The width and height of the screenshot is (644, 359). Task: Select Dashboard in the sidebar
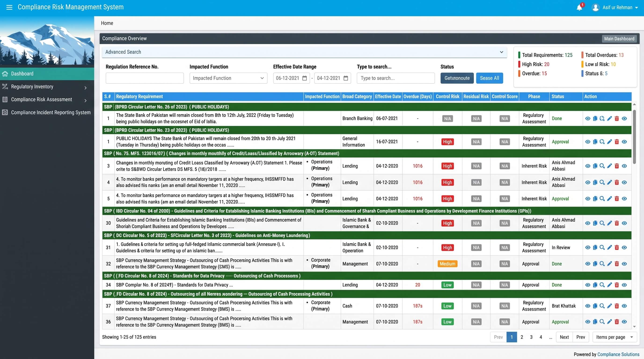point(47,74)
